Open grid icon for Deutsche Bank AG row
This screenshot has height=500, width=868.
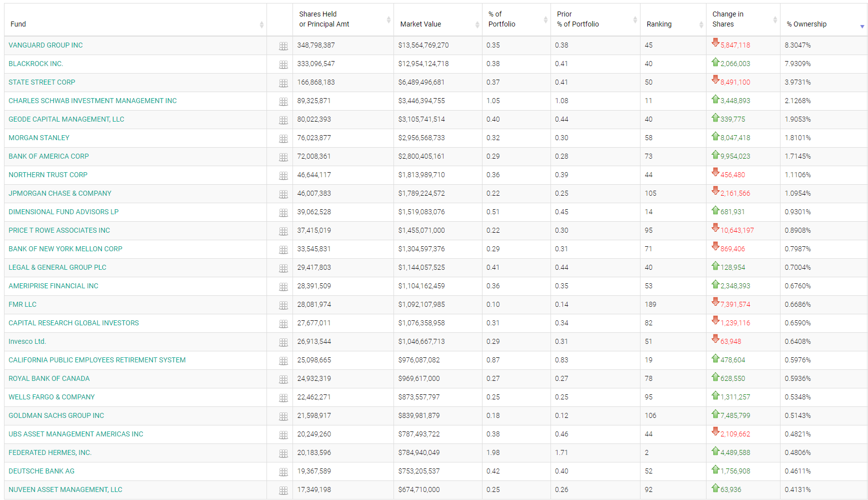point(283,472)
